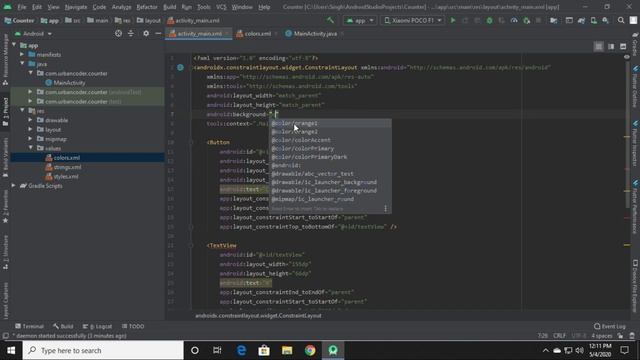Collapse the res folder
The width and height of the screenshot is (640, 360).
coord(22,111)
